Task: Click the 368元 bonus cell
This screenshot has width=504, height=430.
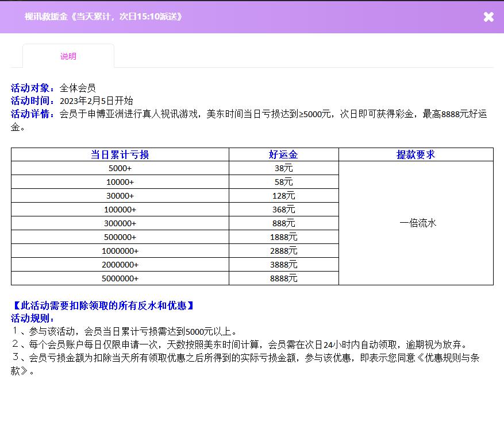Action: 283,210
